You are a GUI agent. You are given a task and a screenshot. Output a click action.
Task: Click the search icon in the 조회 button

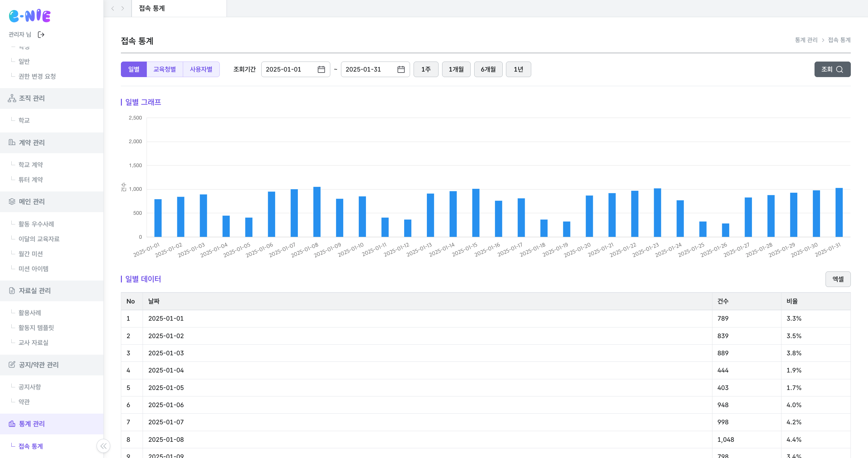839,69
